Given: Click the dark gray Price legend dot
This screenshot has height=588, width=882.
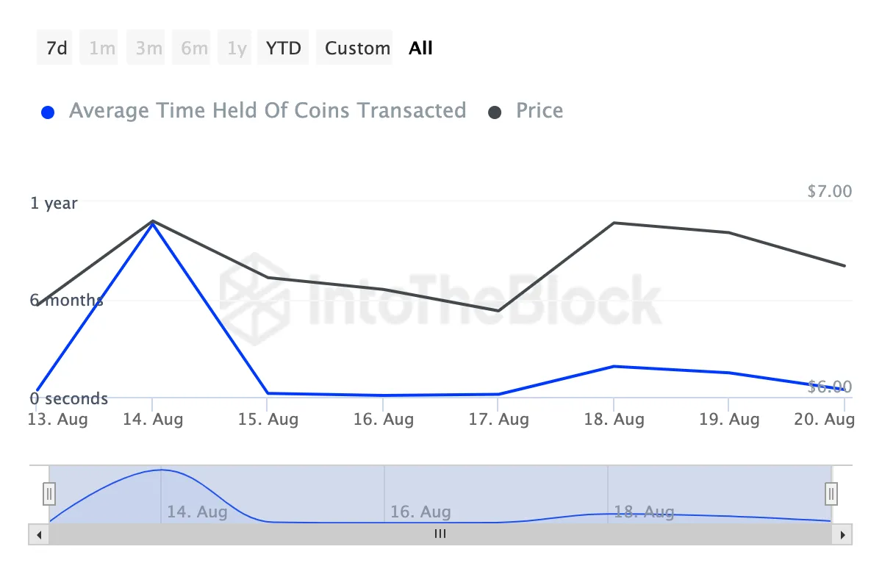Looking at the screenshot, I should (x=495, y=112).
